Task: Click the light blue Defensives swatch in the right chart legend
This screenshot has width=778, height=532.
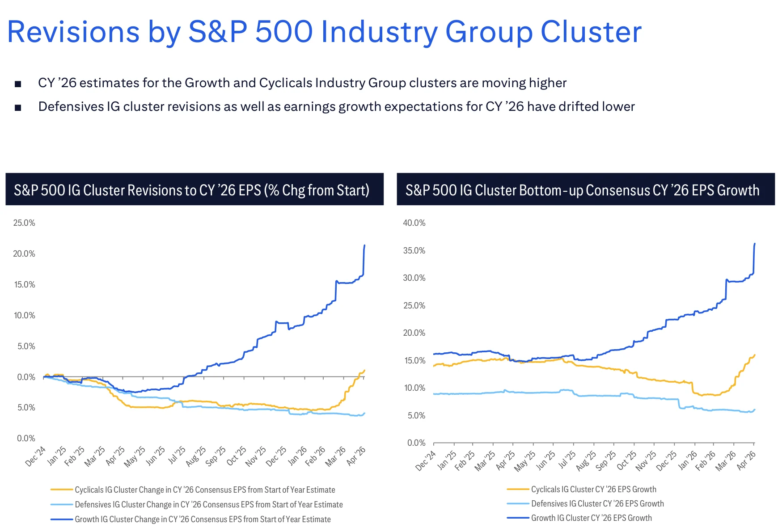Action: [x=518, y=504]
